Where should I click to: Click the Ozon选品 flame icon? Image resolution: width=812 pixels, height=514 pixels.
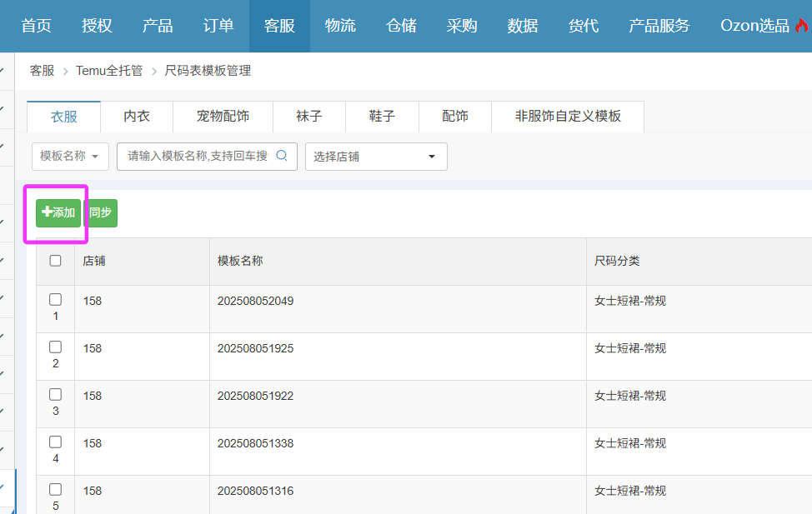[803, 26]
